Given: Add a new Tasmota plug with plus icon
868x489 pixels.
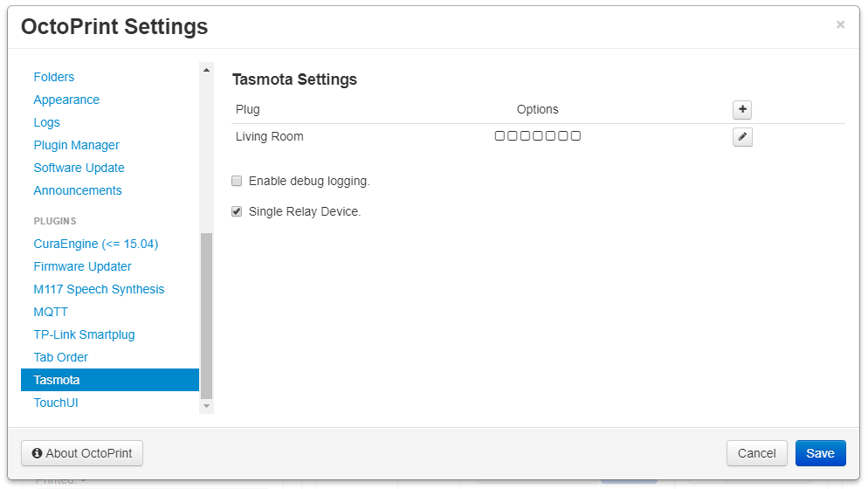Looking at the screenshot, I should click(741, 110).
